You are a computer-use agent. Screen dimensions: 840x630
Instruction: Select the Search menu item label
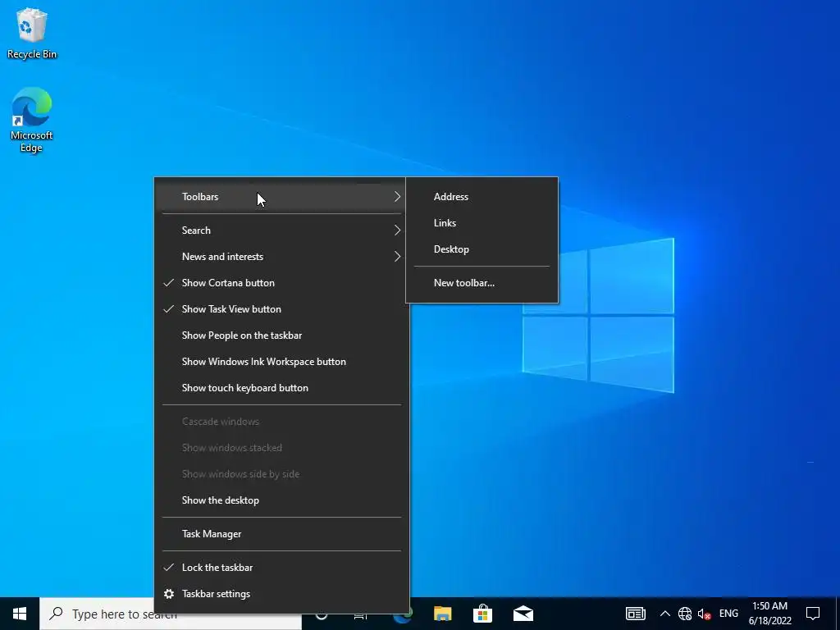pos(196,231)
